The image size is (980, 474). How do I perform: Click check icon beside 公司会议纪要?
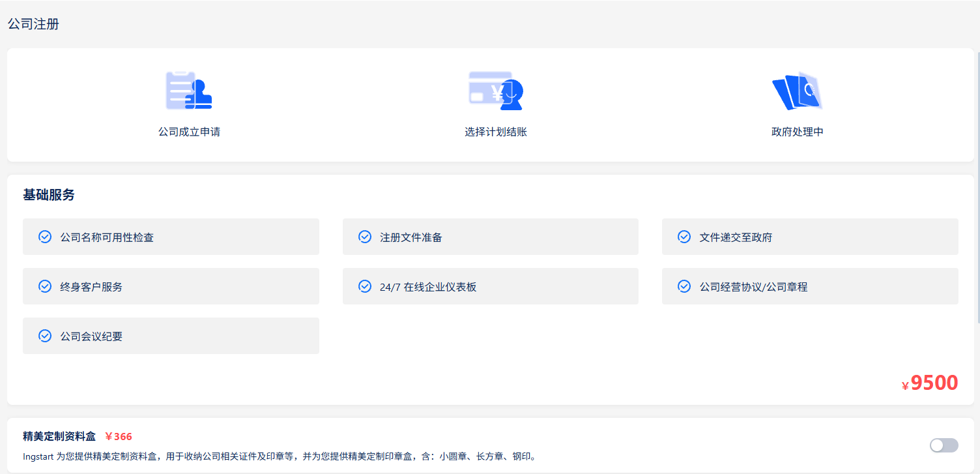[45, 336]
